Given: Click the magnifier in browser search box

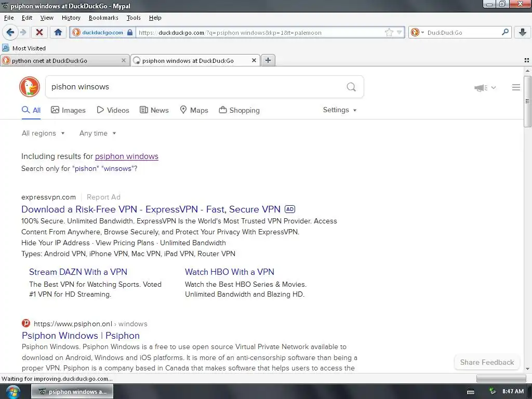Looking at the screenshot, I should [505, 32].
